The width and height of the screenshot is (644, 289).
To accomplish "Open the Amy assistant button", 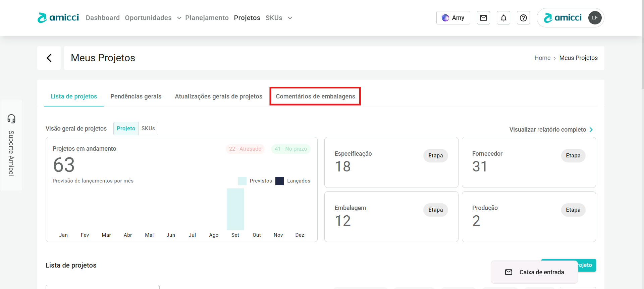I will (453, 18).
